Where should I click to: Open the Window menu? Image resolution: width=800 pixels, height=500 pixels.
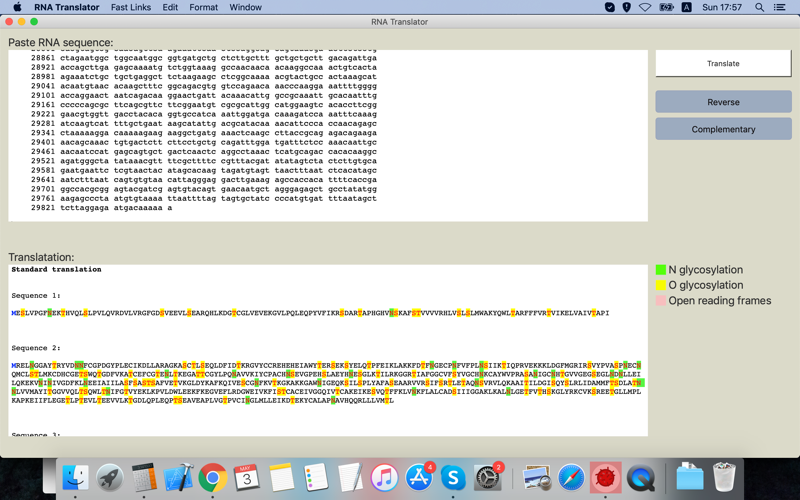245,7
